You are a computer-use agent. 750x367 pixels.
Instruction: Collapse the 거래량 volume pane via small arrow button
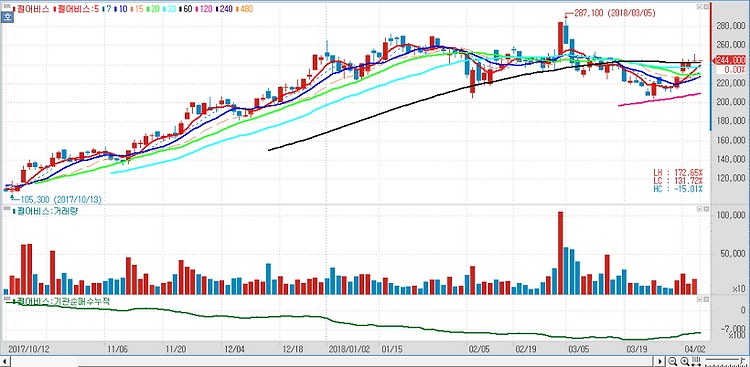pyautogui.click(x=699, y=210)
